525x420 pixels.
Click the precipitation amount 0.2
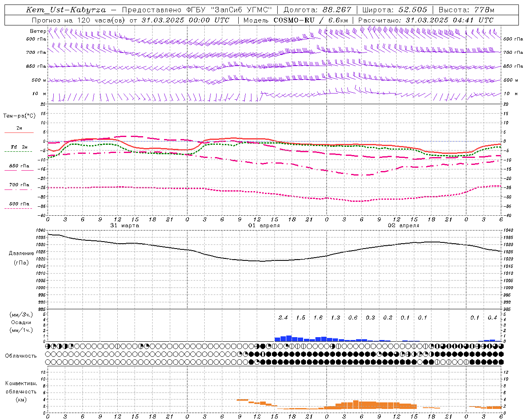click(x=388, y=317)
